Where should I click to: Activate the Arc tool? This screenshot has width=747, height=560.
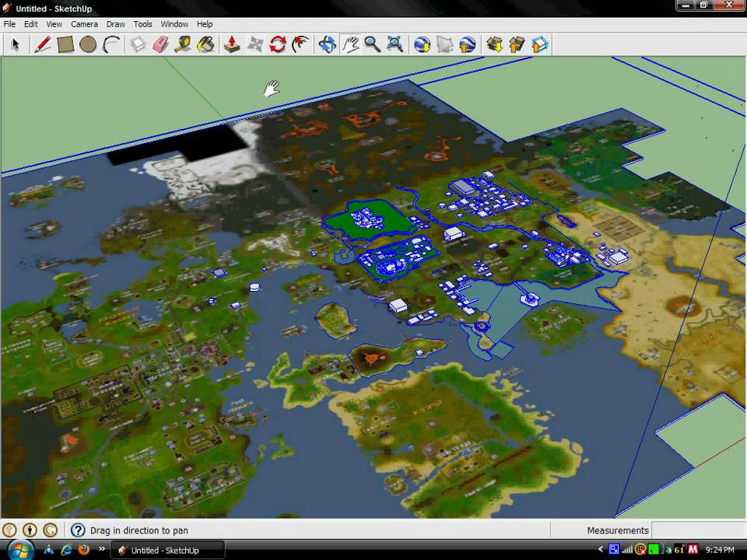pyautogui.click(x=111, y=45)
